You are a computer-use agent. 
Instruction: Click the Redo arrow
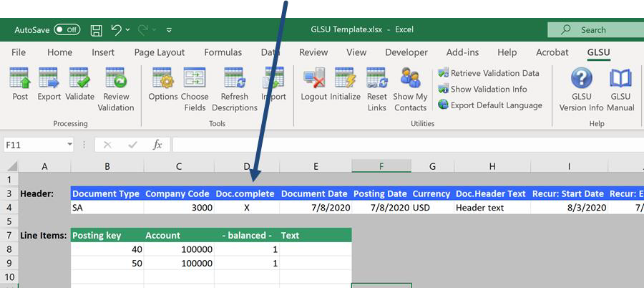tap(143, 29)
